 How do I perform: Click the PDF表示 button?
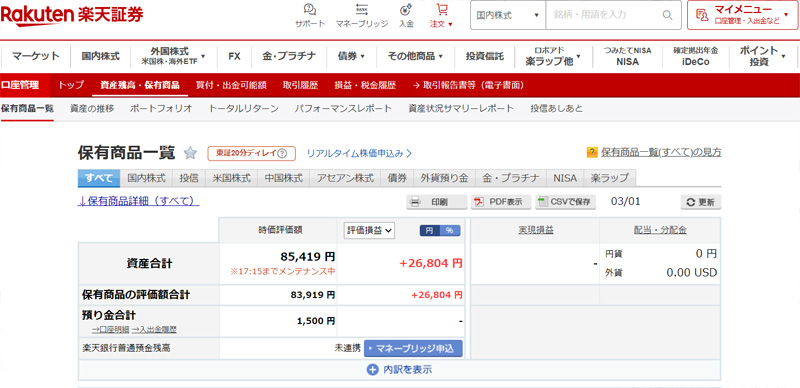501,202
